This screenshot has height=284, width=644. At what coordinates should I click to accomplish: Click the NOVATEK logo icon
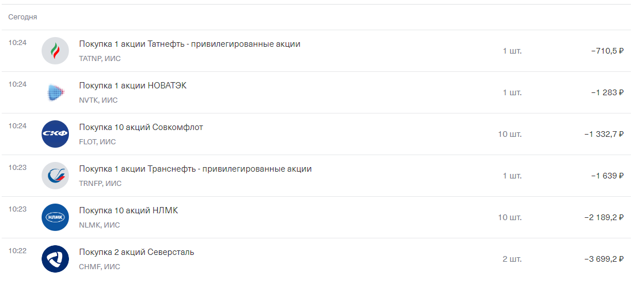55,92
